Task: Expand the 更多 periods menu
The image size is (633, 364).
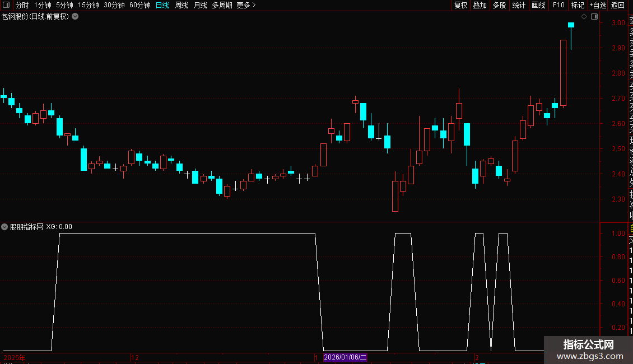Action: point(246,5)
